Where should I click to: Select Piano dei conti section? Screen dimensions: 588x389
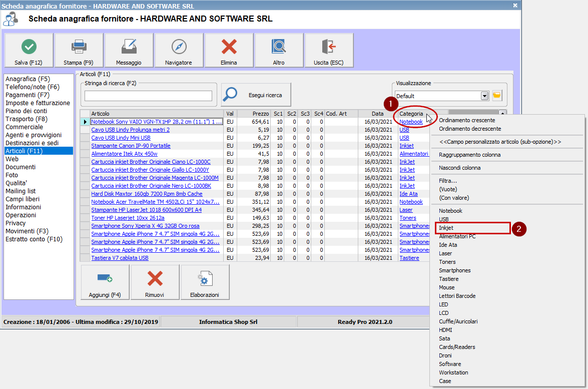(x=26, y=111)
